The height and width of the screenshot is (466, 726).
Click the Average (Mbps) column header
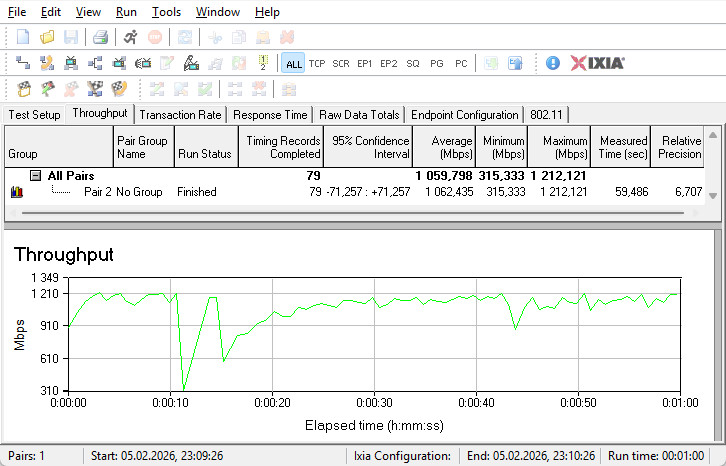tap(444, 148)
